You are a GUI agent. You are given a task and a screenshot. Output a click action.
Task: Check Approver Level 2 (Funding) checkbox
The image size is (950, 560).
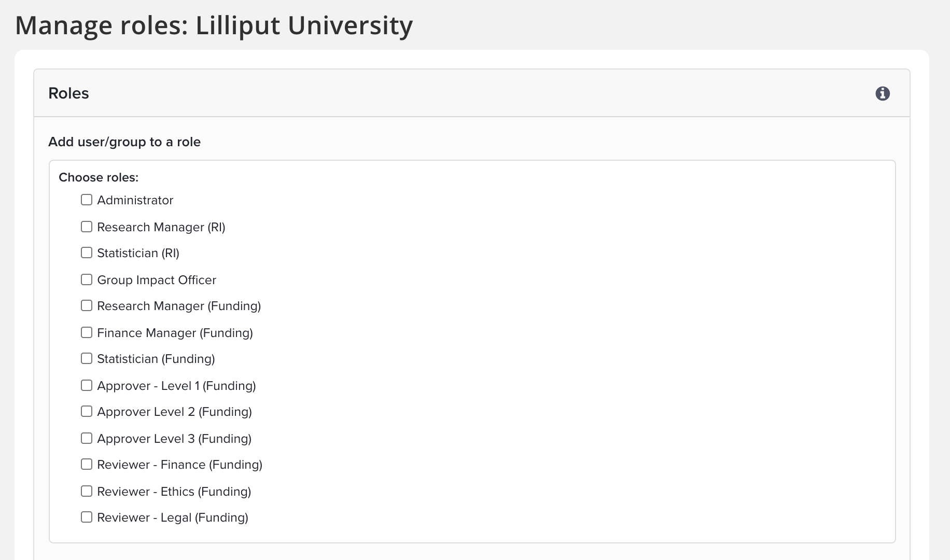87,411
